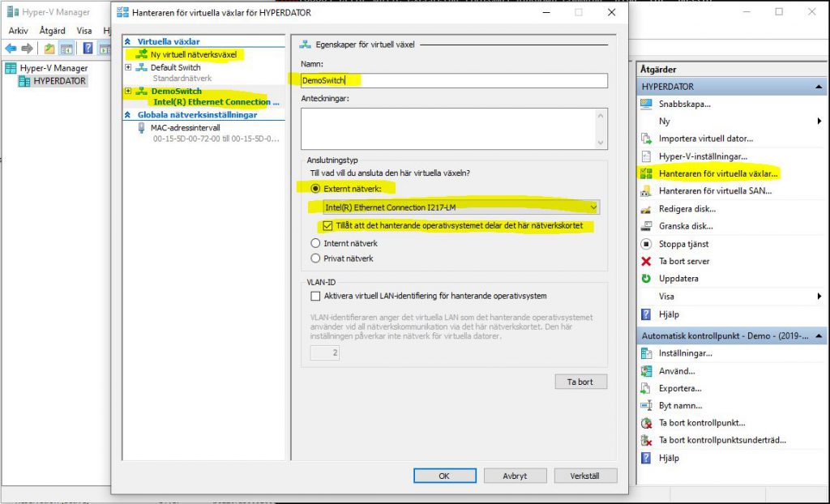Click Redigera disk icon

(x=646, y=208)
